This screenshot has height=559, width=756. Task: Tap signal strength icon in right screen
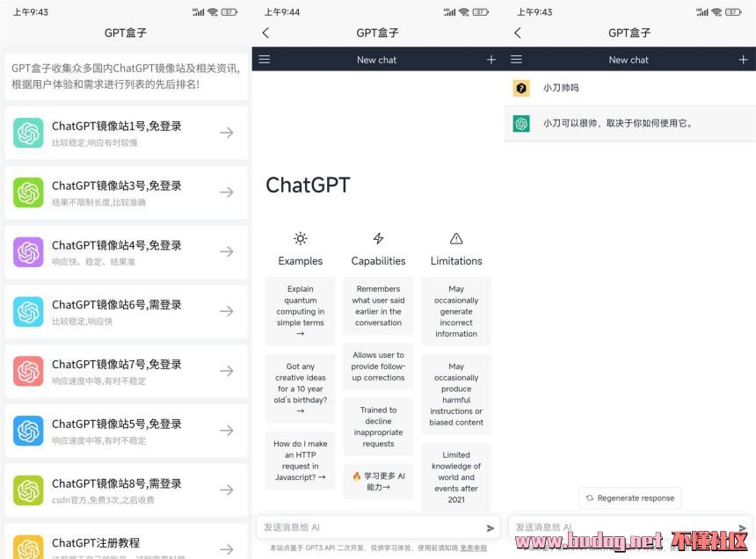(702, 12)
